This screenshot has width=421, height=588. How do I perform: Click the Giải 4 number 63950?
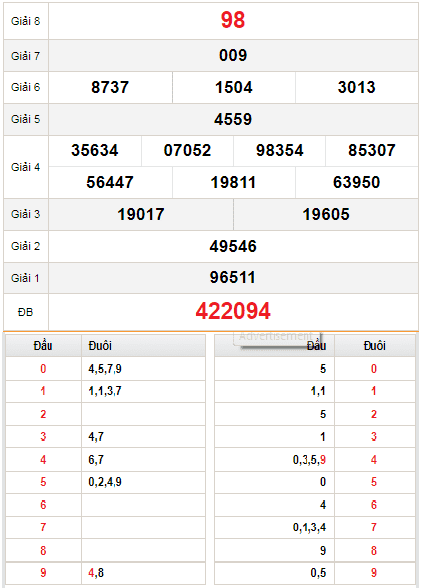[x=357, y=182]
